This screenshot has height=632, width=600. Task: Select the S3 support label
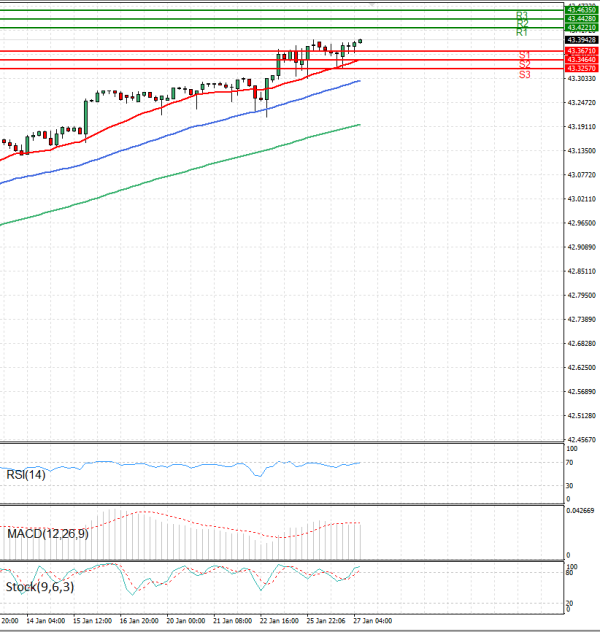tap(524, 75)
